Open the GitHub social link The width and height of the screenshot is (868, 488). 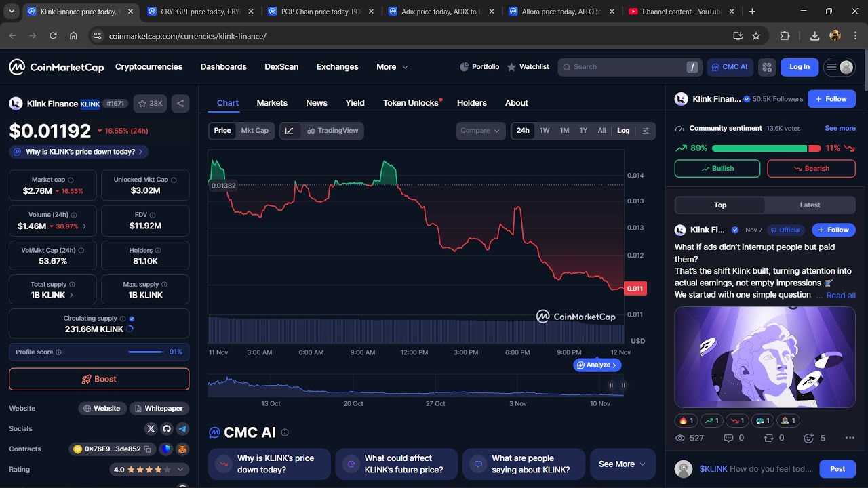167,428
